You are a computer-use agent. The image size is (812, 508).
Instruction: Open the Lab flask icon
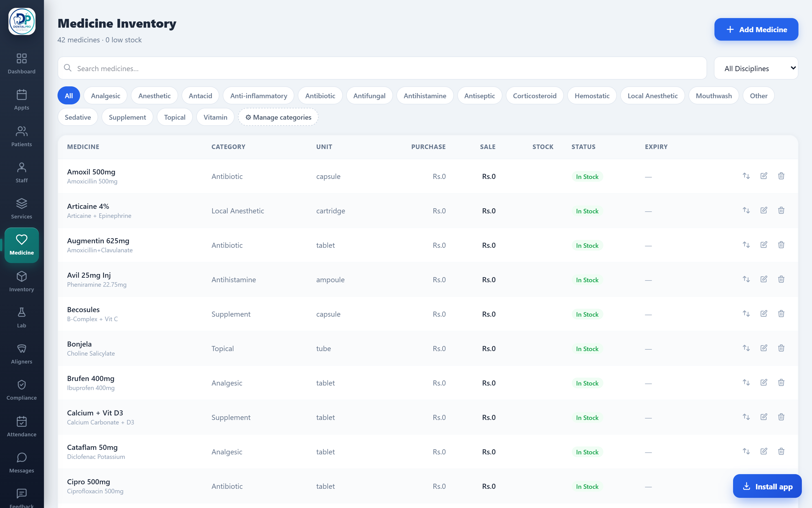21,312
